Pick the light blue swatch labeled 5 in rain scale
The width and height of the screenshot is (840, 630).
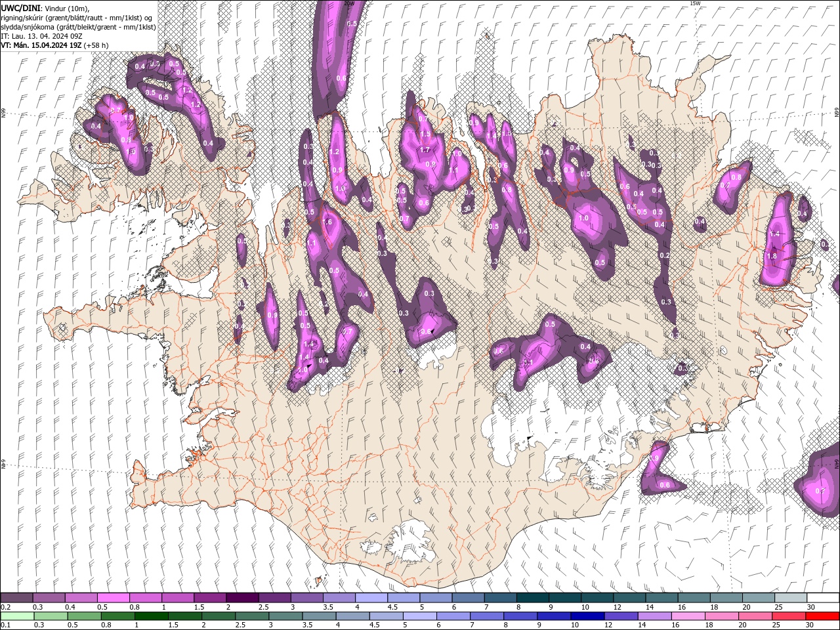[x=419, y=616]
